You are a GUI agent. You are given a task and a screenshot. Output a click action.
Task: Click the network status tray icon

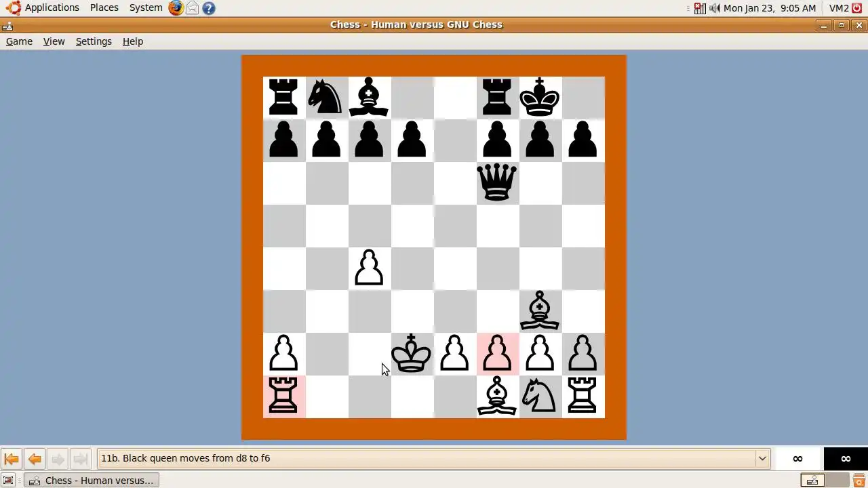[700, 8]
